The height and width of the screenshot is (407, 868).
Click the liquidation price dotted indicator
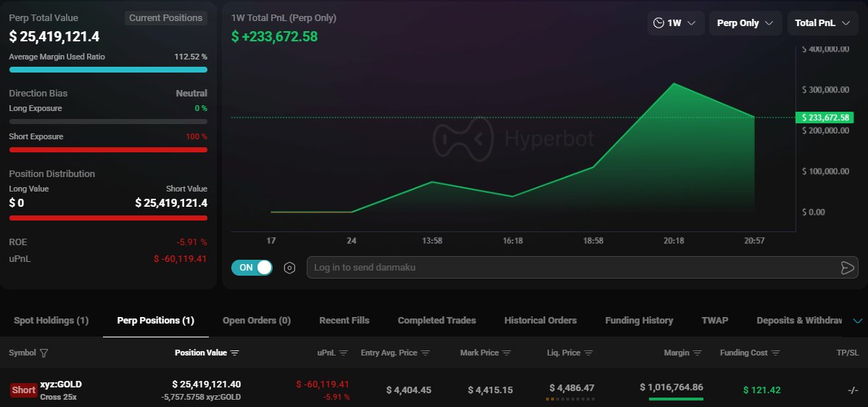pos(570,399)
